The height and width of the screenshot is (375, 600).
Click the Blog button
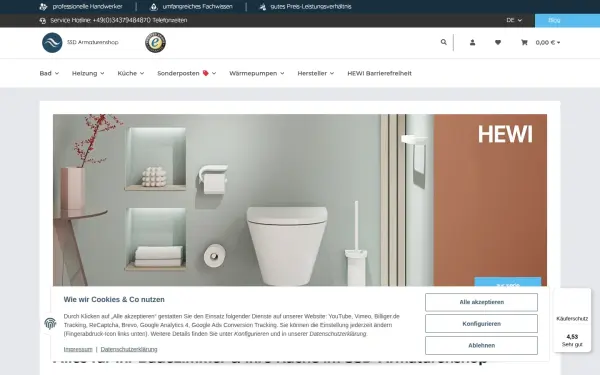click(567, 20)
